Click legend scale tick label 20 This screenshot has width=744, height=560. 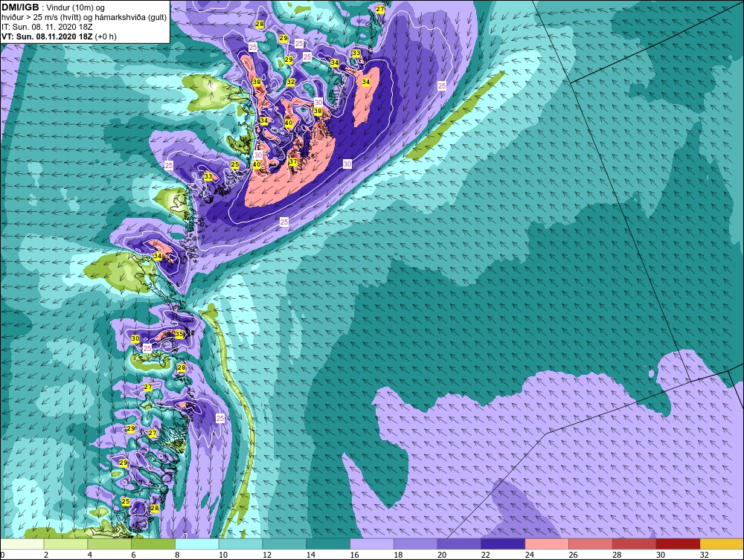click(x=442, y=555)
